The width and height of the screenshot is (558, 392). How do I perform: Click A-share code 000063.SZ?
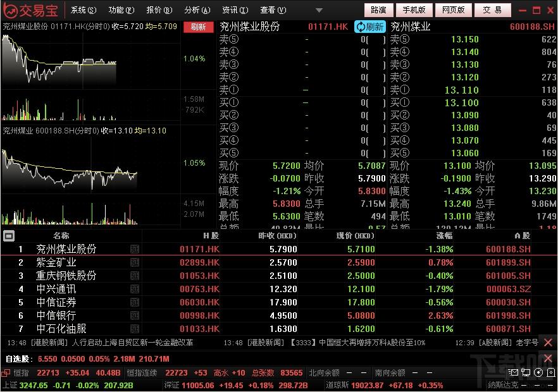pos(509,289)
